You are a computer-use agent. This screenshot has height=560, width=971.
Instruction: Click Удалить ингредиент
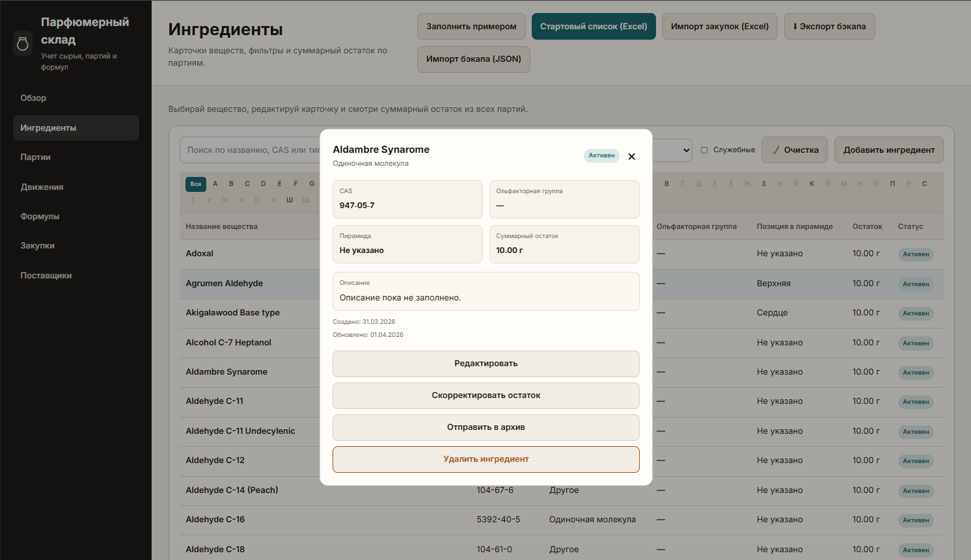coord(486,459)
